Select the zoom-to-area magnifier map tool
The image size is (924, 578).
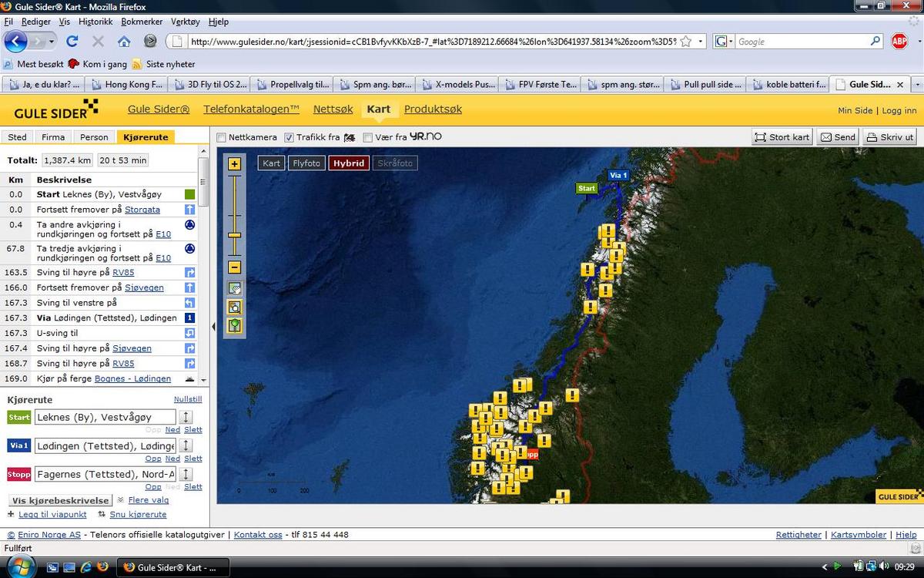[x=235, y=307]
